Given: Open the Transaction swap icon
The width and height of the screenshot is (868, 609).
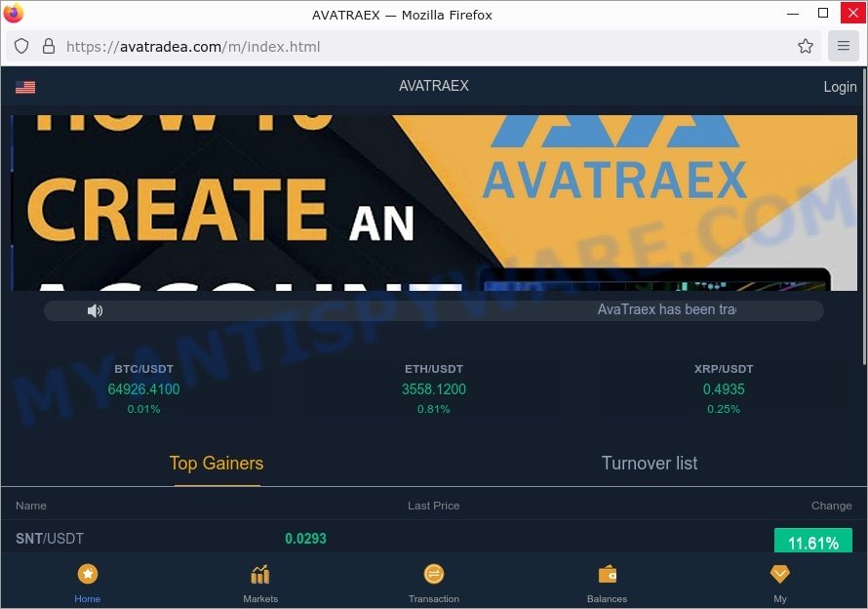Looking at the screenshot, I should click(x=433, y=574).
